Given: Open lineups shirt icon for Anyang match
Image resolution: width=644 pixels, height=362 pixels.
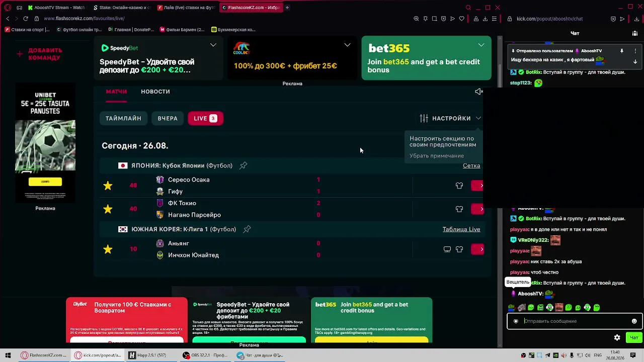Looking at the screenshot, I should (459, 249).
